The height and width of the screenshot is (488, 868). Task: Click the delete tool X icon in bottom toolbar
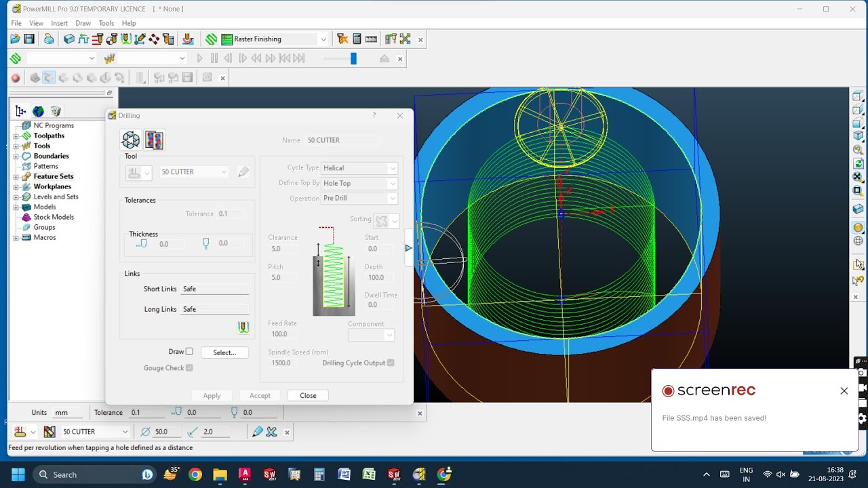pyautogui.click(x=272, y=432)
